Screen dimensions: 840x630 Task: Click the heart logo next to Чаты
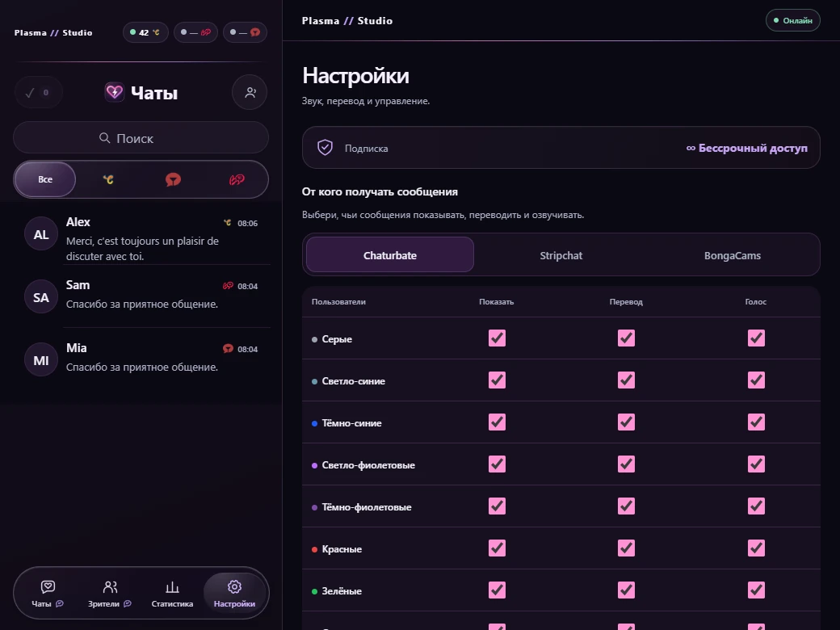point(114,92)
